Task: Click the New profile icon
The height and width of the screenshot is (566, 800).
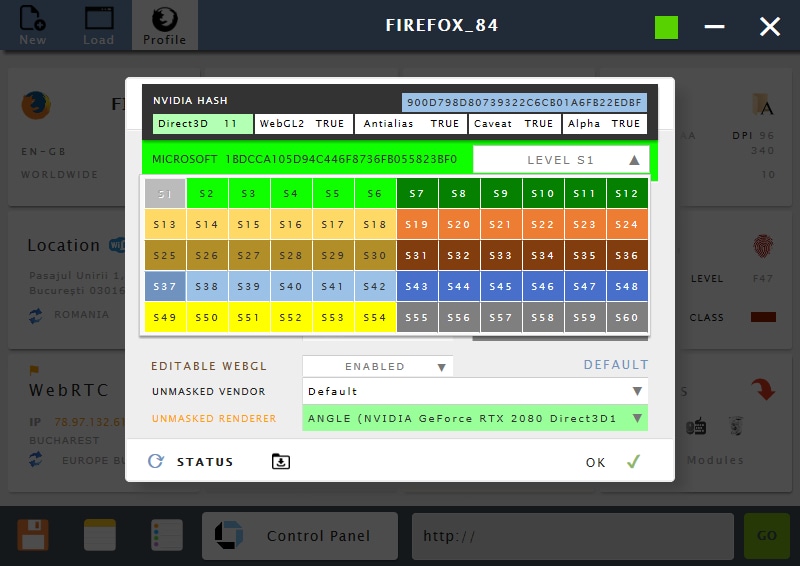Action: point(33,18)
